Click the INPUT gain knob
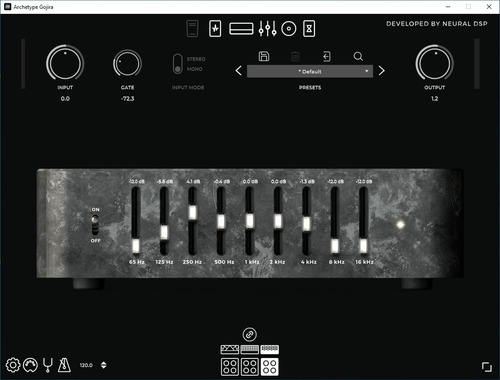 (65, 63)
